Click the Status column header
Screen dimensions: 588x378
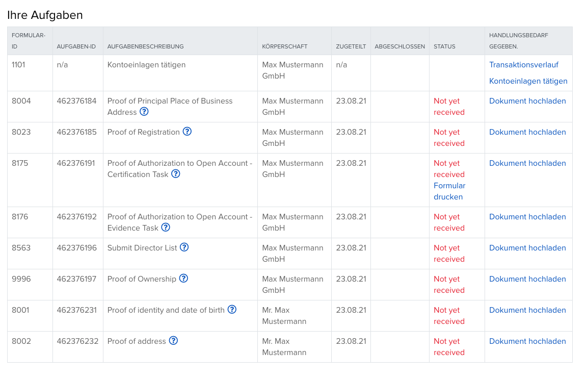pos(444,46)
